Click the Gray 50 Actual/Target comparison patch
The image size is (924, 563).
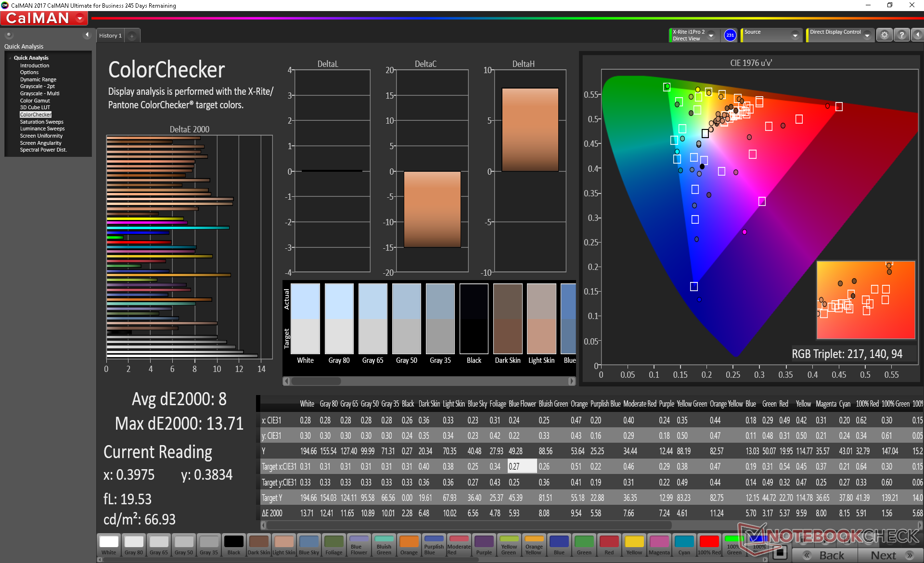407,319
